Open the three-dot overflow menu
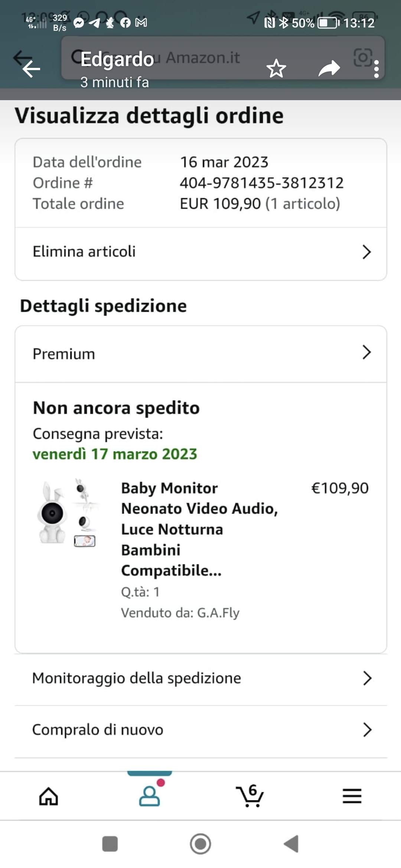Screen dimensions: 401x868 tap(376, 69)
